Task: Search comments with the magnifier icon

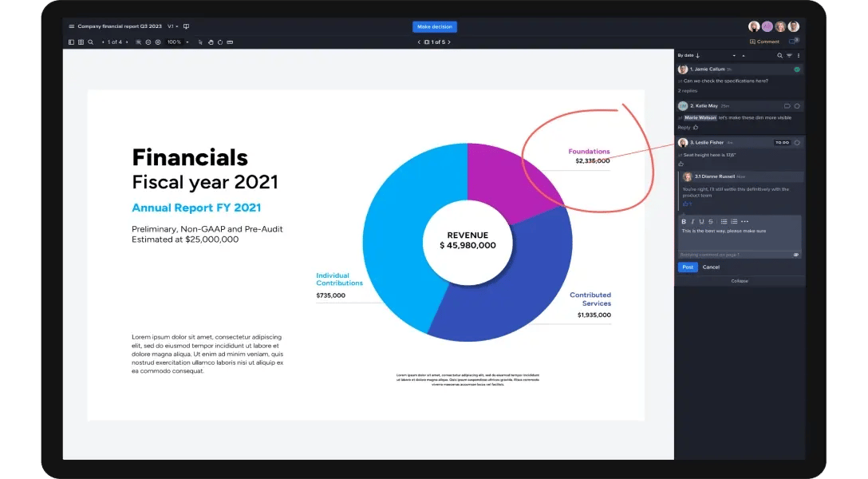Action: (x=779, y=56)
